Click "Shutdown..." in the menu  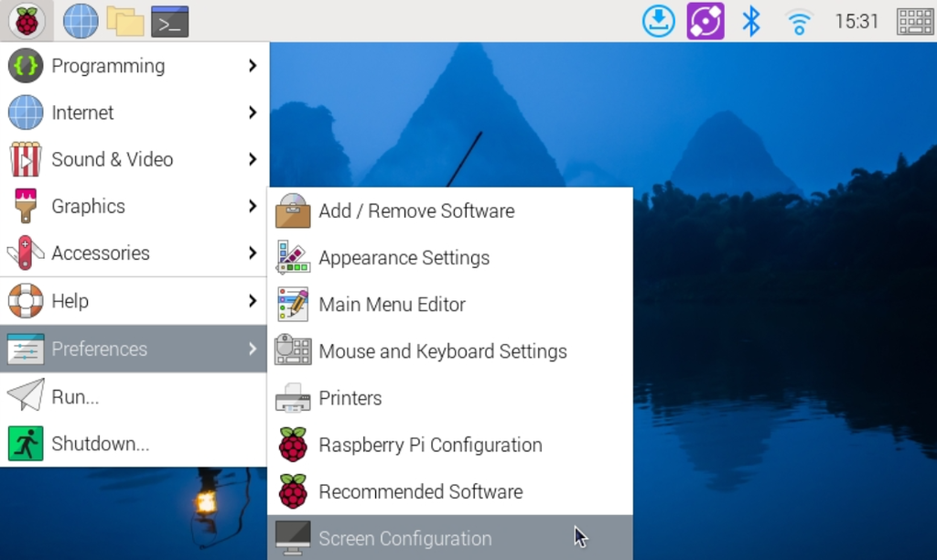[101, 444]
